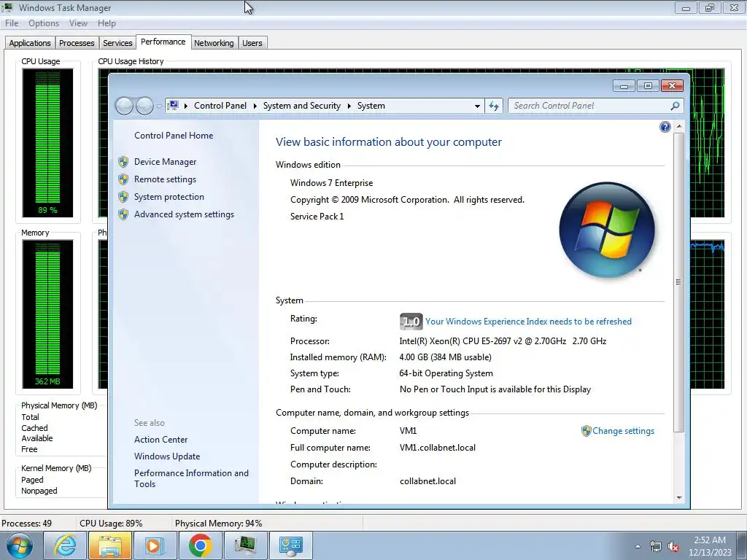Open Performance Information and Tools
The width and height of the screenshot is (747, 560).
click(x=191, y=478)
